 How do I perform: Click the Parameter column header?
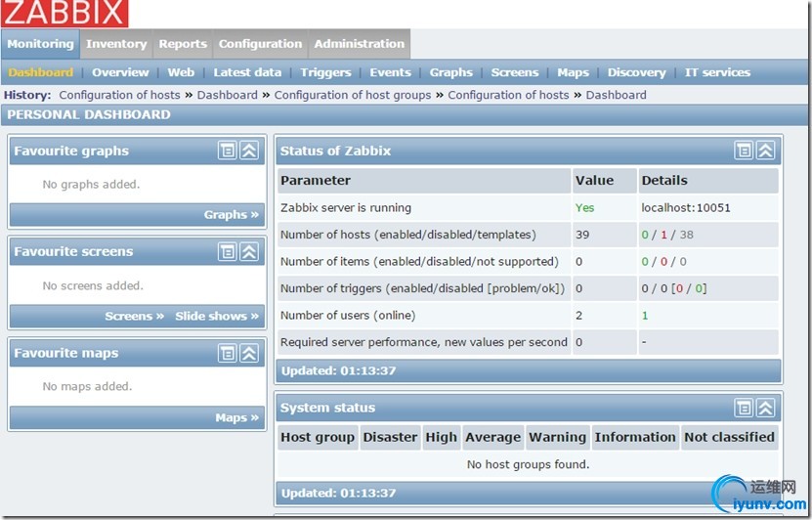[x=424, y=181]
